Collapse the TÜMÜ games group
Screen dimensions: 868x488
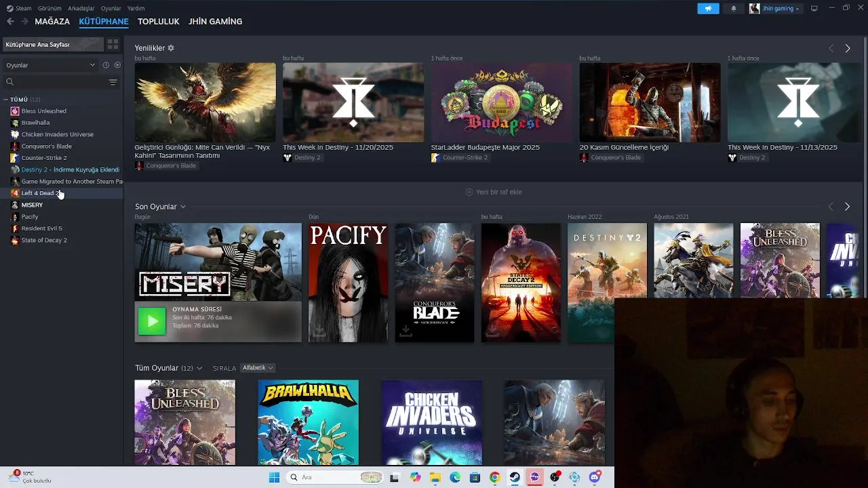click(6, 100)
